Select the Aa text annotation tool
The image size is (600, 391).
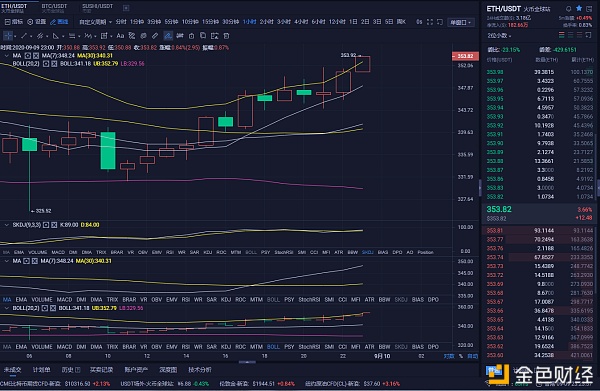pos(120,36)
